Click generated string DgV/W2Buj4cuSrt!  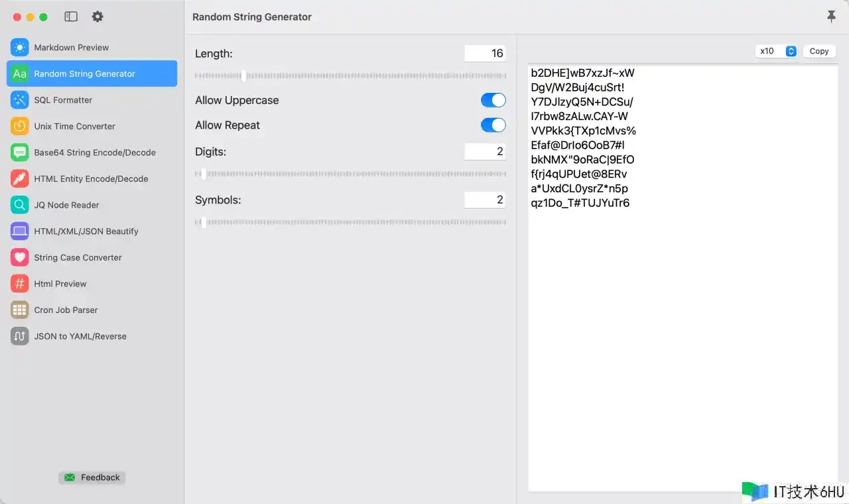tap(578, 88)
